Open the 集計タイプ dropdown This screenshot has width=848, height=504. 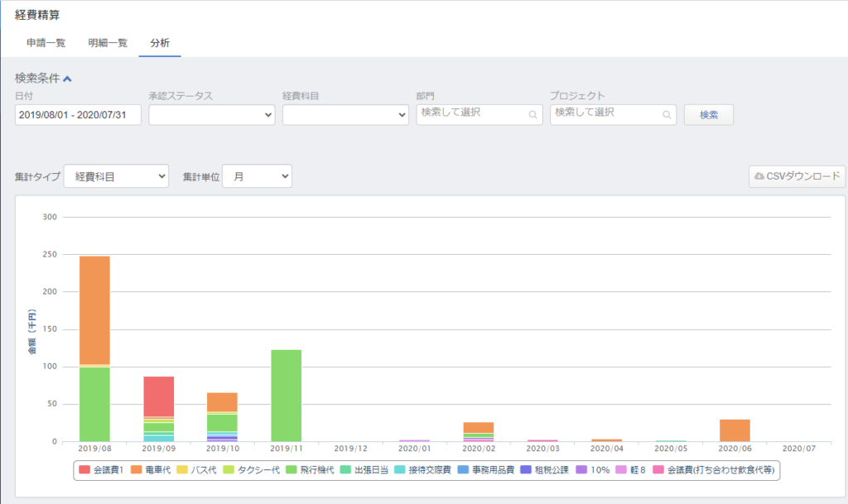click(116, 176)
